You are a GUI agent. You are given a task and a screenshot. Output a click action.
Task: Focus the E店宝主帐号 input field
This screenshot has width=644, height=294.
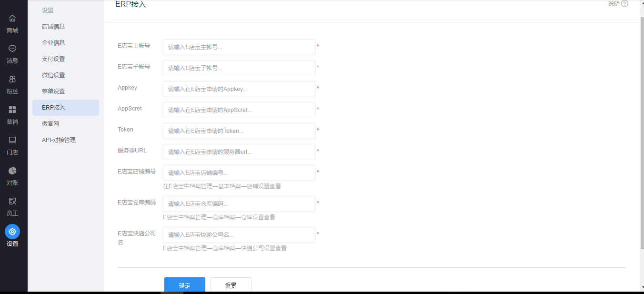tap(239, 47)
